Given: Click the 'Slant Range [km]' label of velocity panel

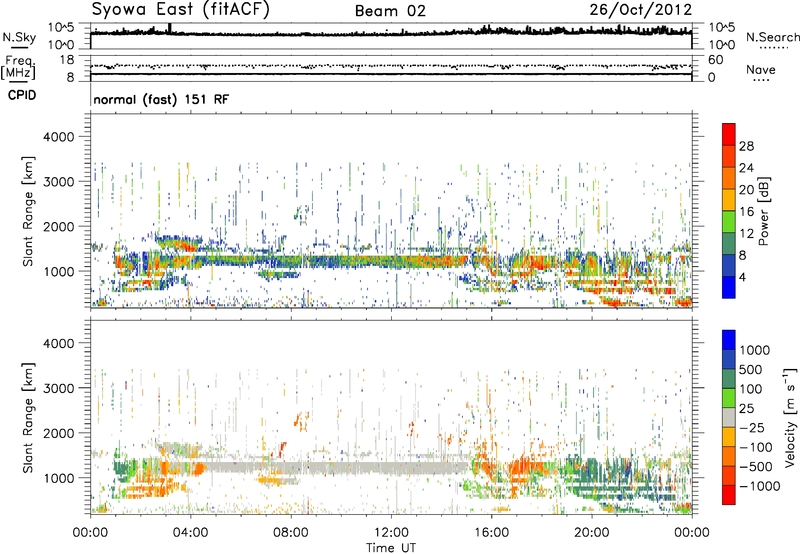Looking at the screenshot, I should pyautogui.click(x=29, y=418).
